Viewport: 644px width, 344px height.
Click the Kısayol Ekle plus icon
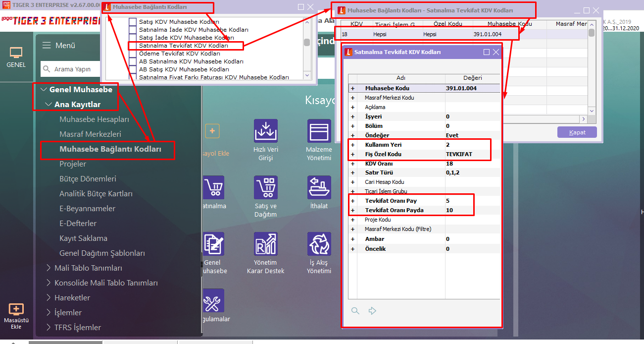[212, 131]
